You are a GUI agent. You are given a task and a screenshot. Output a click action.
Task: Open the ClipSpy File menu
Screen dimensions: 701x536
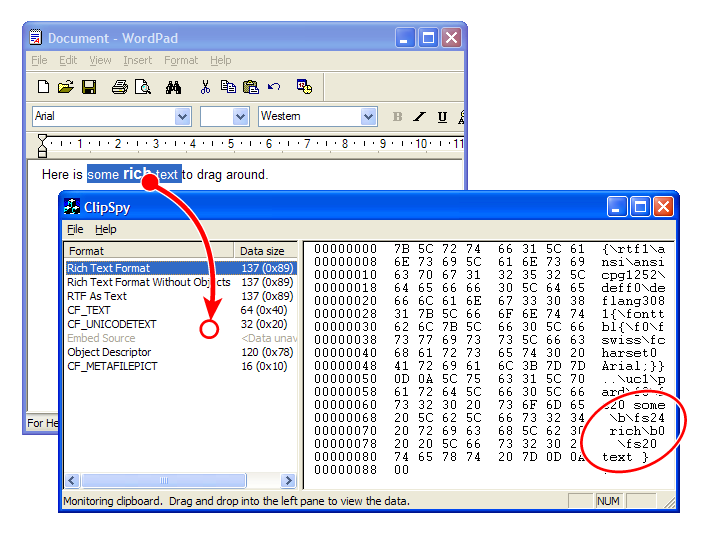coord(75,230)
